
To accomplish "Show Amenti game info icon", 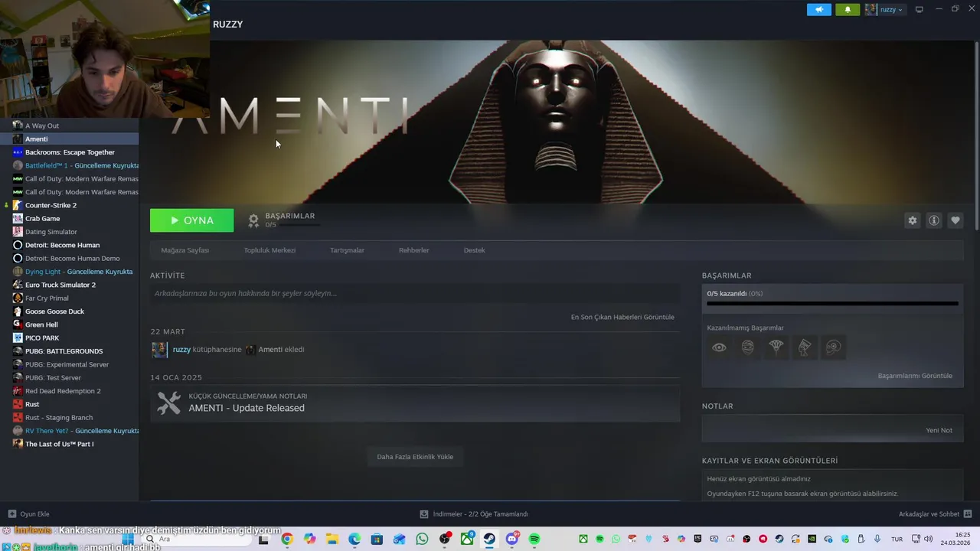I will point(933,220).
